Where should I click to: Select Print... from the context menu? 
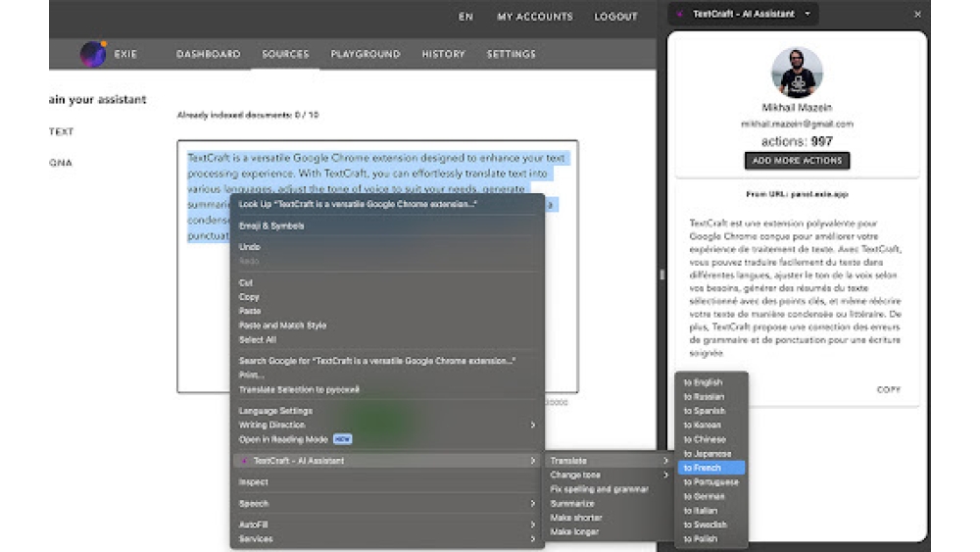(387, 376)
